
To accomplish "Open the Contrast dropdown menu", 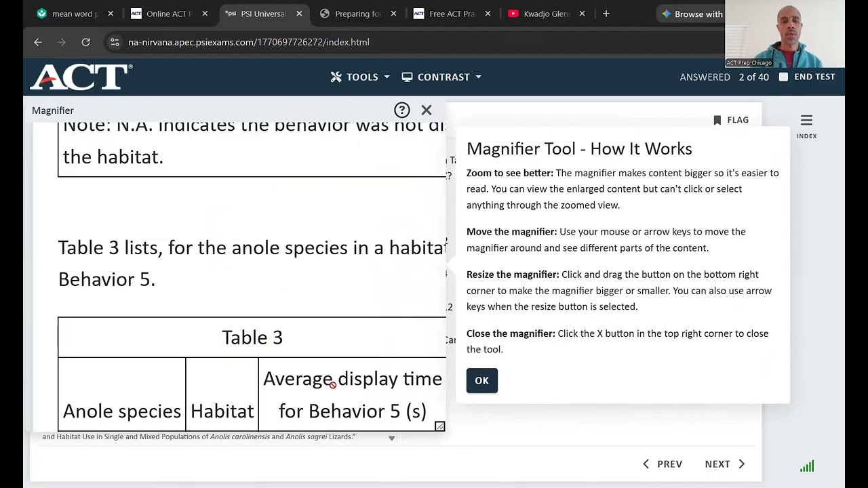I will click(x=441, y=77).
